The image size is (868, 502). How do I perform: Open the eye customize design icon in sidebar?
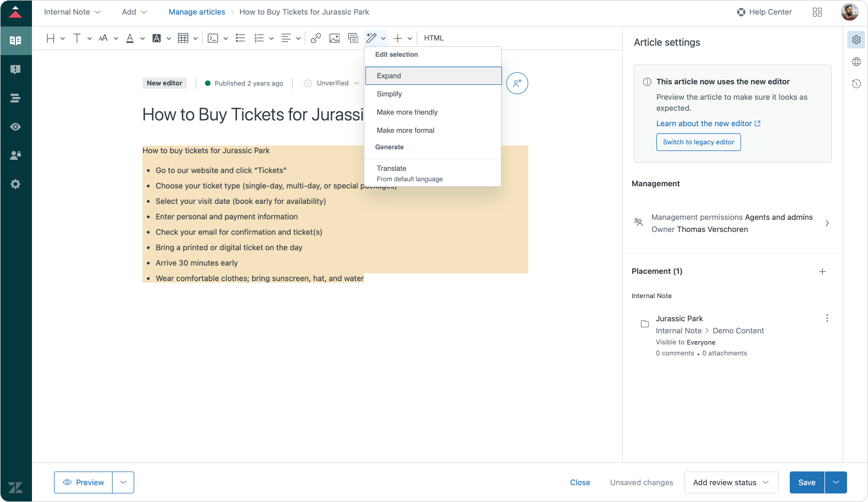pos(15,127)
